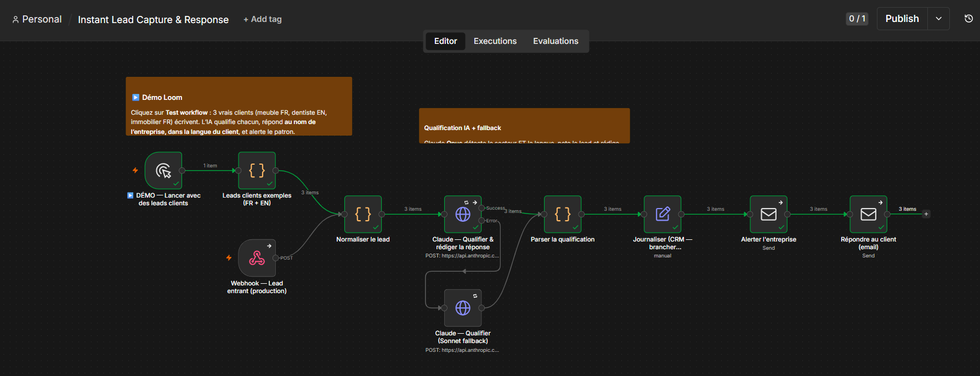
Task: Click the Success output connector of Claude node
Action: coord(481,208)
